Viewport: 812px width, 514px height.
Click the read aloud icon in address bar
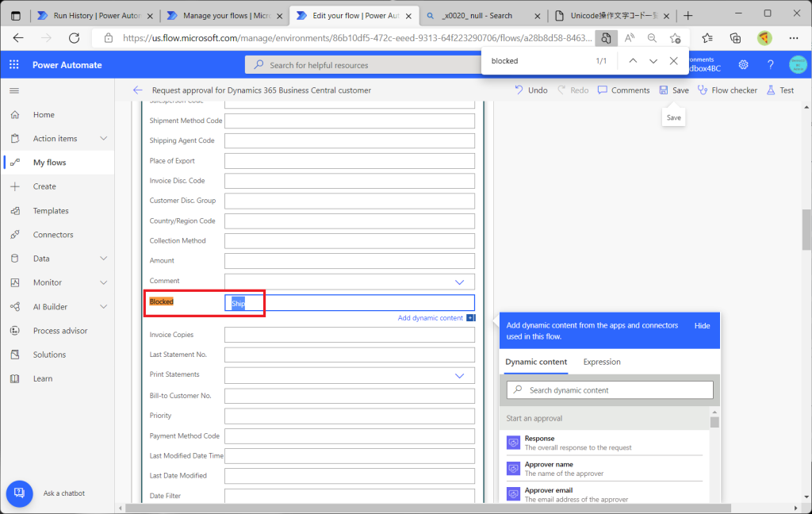point(629,38)
